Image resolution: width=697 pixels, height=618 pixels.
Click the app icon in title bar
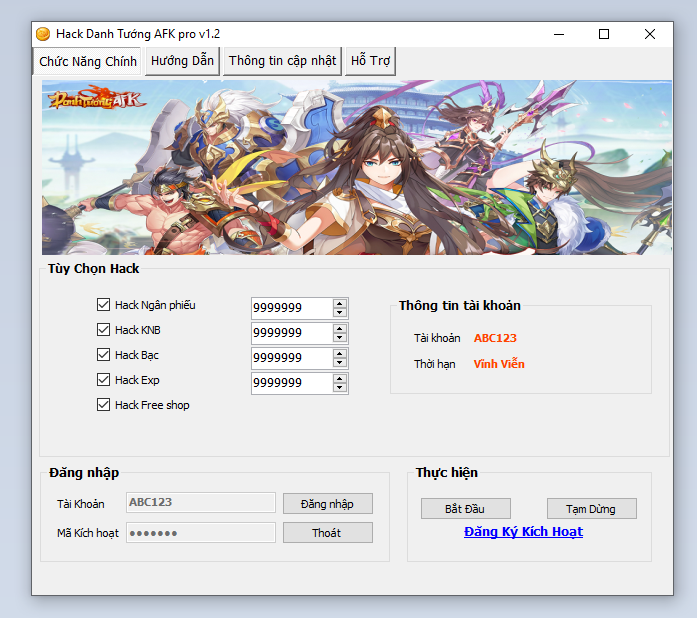pos(43,34)
